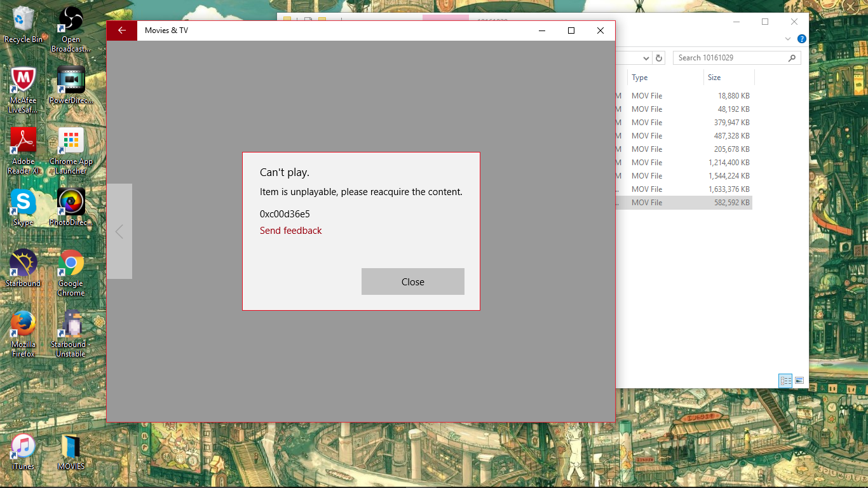
Task: Switch Explorer to large thumbnails view
Action: pyautogui.click(x=799, y=381)
